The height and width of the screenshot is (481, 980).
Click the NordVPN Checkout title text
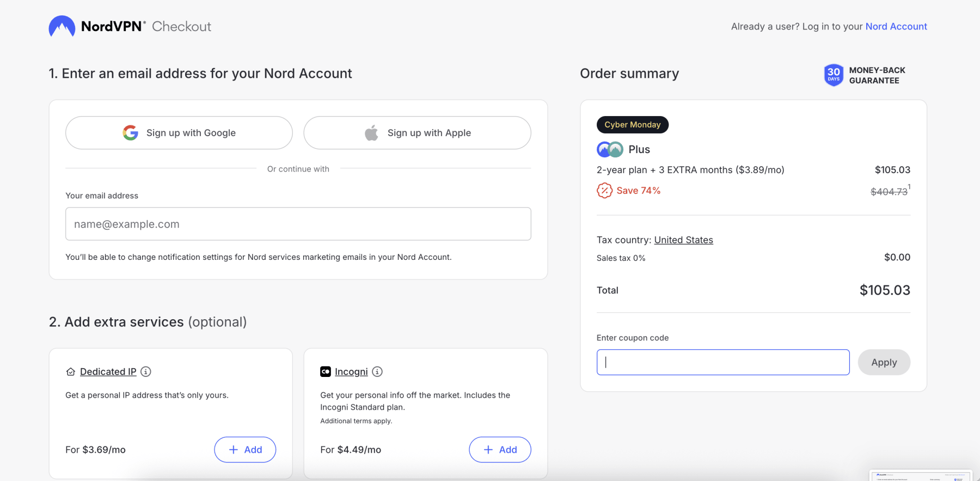[146, 26]
